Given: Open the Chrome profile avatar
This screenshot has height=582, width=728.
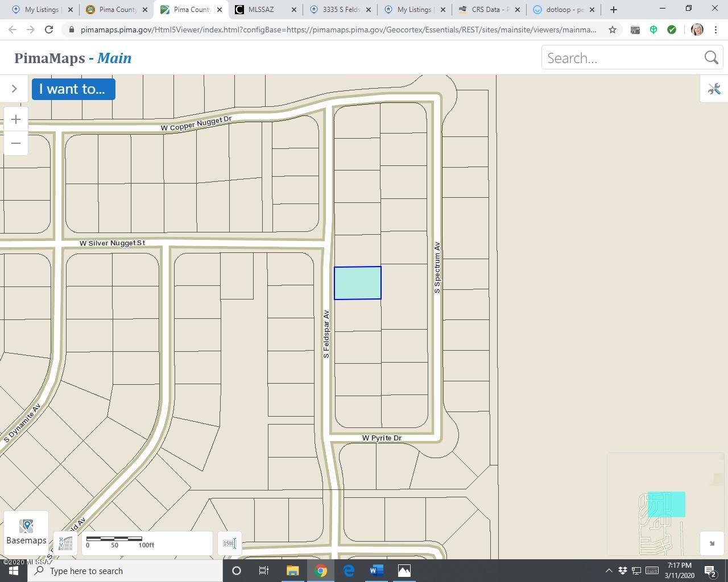Looking at the screenshot, I should coord(697,30).
